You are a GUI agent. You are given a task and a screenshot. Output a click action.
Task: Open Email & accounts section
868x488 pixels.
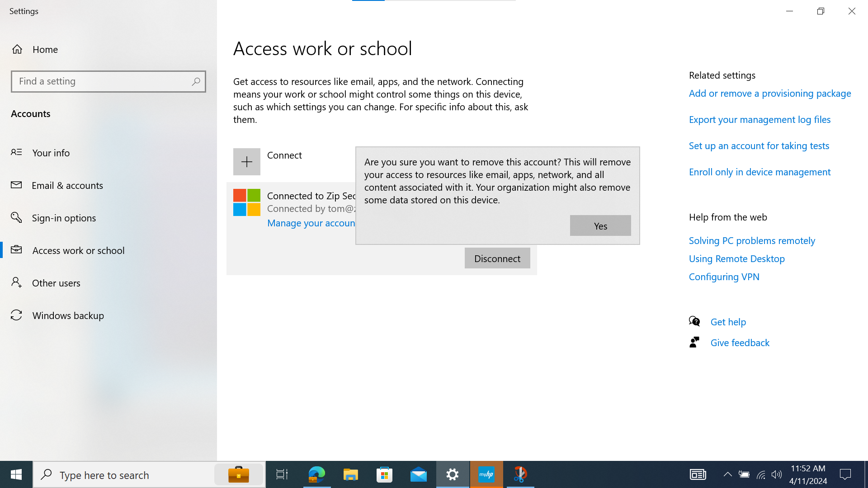click(x=67, y=185)
